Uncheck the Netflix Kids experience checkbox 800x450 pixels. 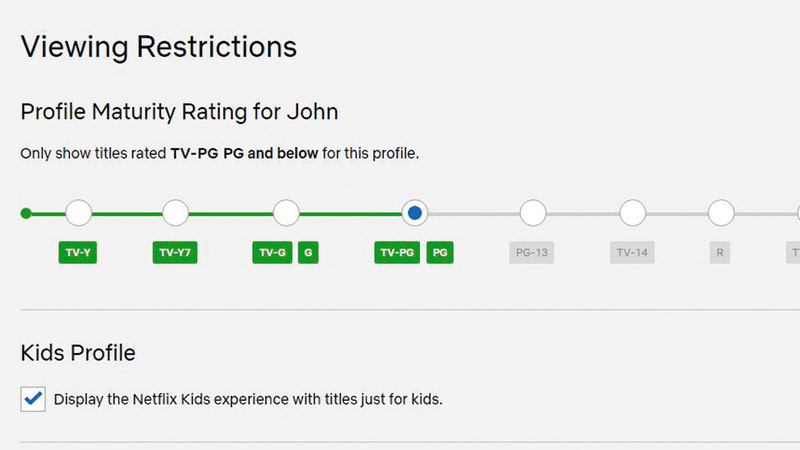[x=33, y=399]
